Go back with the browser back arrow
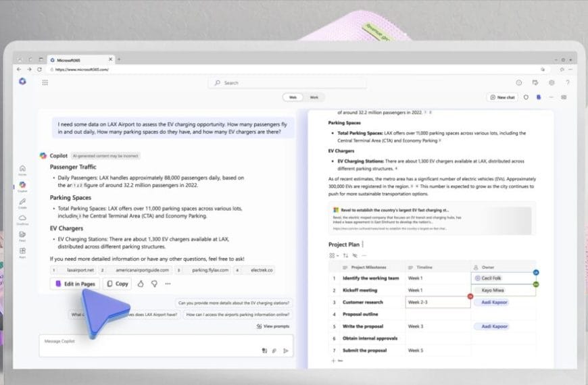The height and width of the screenshot is (385, 588). [19, 70]
